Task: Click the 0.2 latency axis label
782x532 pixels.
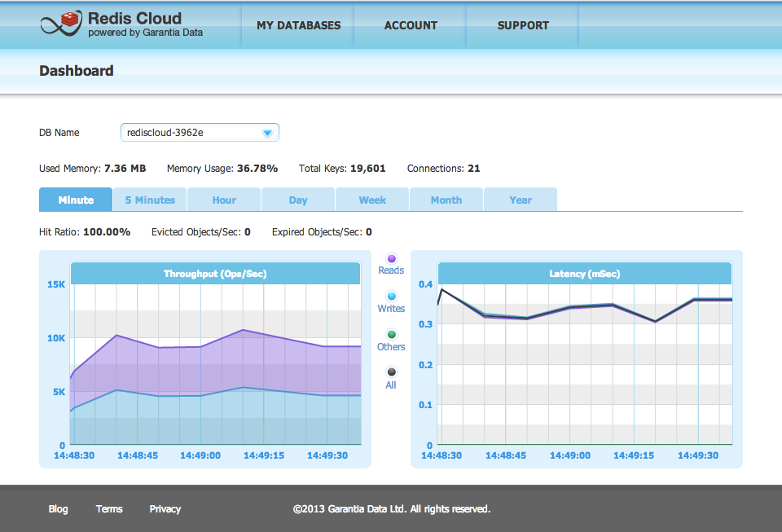Action: click(425, 365)
